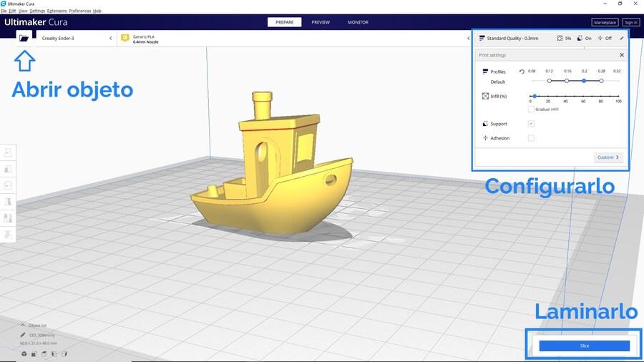
Task: Switch to the MONITOR stage tab
Action: click(x=358, y=22)
